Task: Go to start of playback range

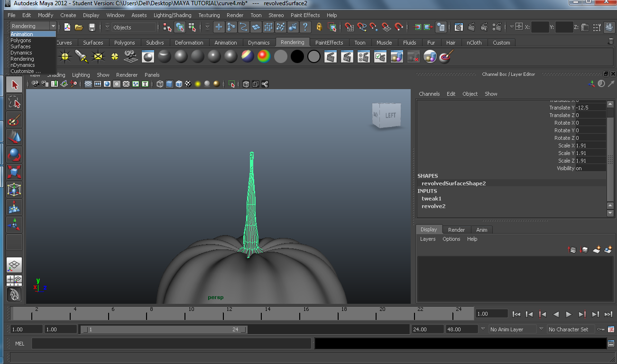Action: tap(516, 314)
